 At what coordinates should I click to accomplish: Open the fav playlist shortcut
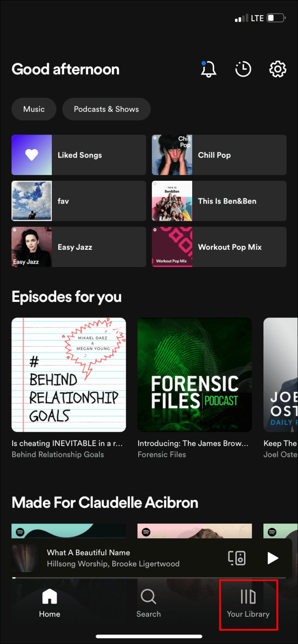coord(79,201)
